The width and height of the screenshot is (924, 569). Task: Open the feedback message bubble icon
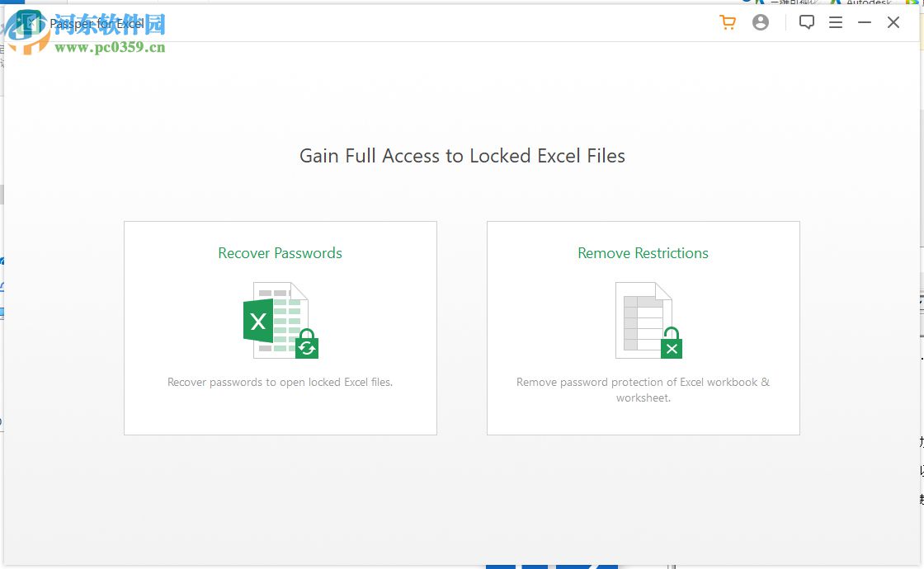pos(806,22)
